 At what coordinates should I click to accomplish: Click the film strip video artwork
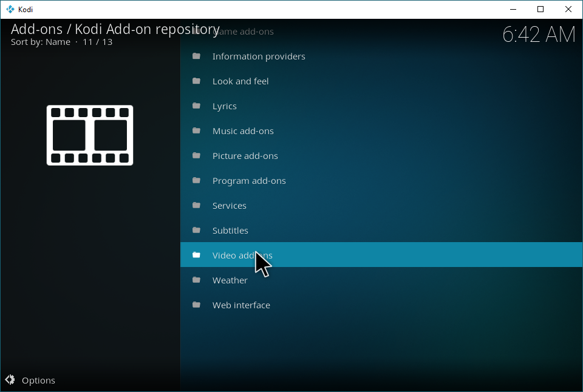click(90, 135)
